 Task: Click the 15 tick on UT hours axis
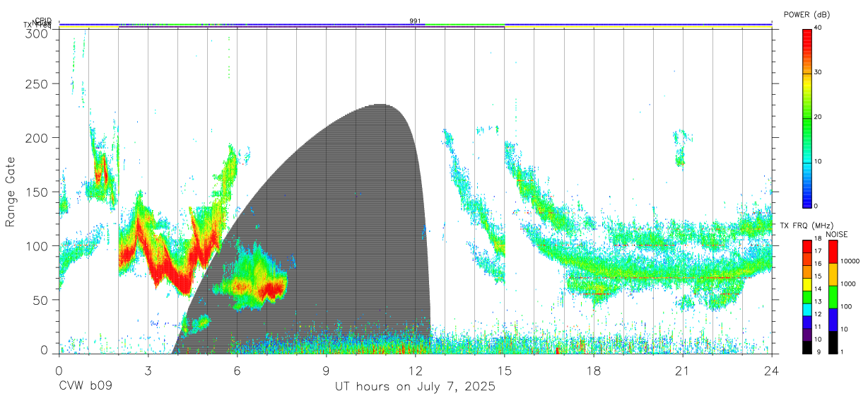[x=504, y=370]
